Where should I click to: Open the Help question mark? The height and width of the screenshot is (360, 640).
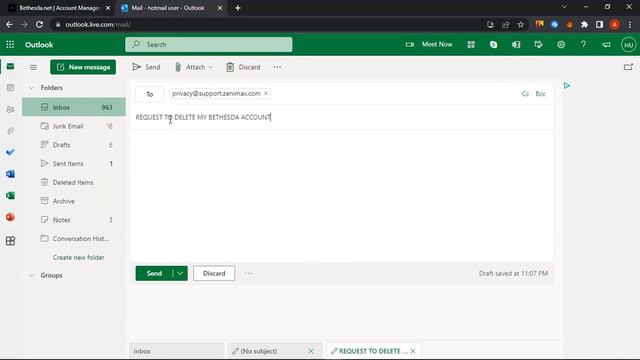pyautogui.click(x=583, y=44)
